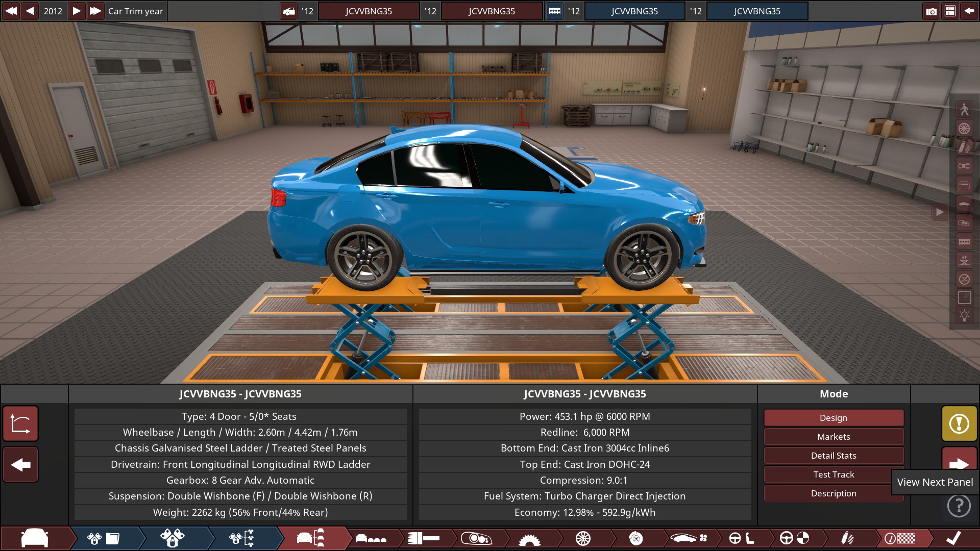Decrease trim year by one
The image size is (980, 551).
[x=30, y=11]
